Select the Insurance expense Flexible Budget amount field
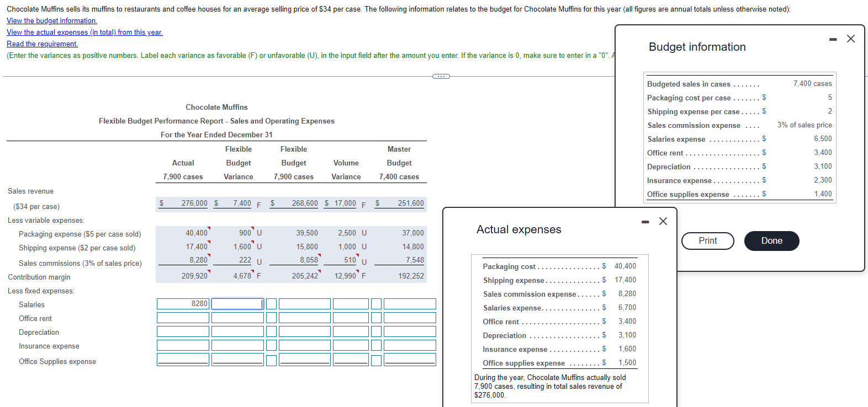This screenshot has height=407, width=868. pyautogui.click(x=304, y=345)
